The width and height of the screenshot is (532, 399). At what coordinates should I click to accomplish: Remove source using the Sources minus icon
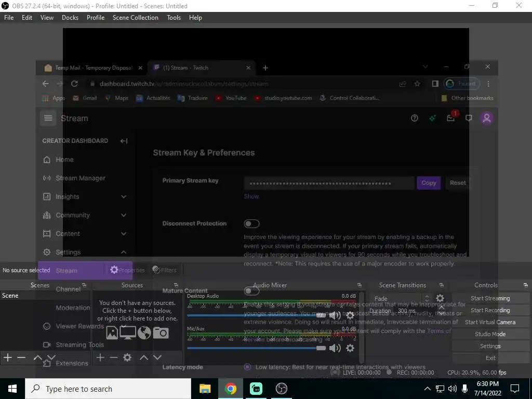click(x=114, y=357)
